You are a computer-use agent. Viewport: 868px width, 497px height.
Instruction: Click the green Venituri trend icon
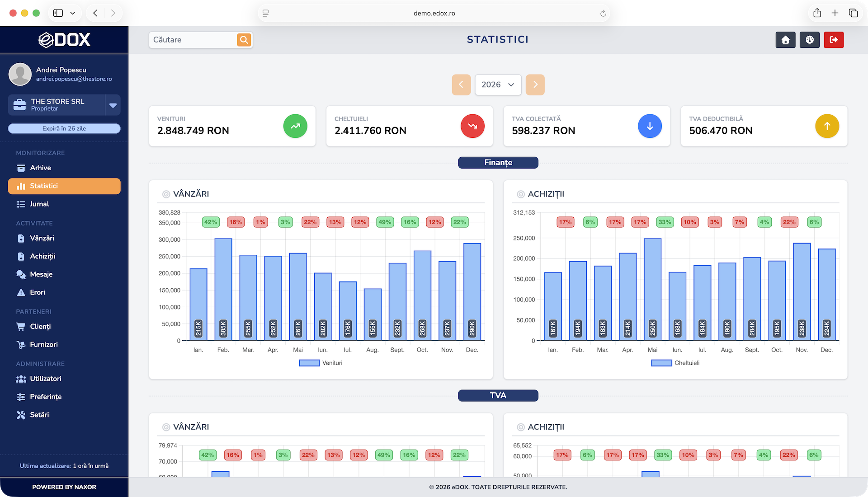click(x=295, y=126)
